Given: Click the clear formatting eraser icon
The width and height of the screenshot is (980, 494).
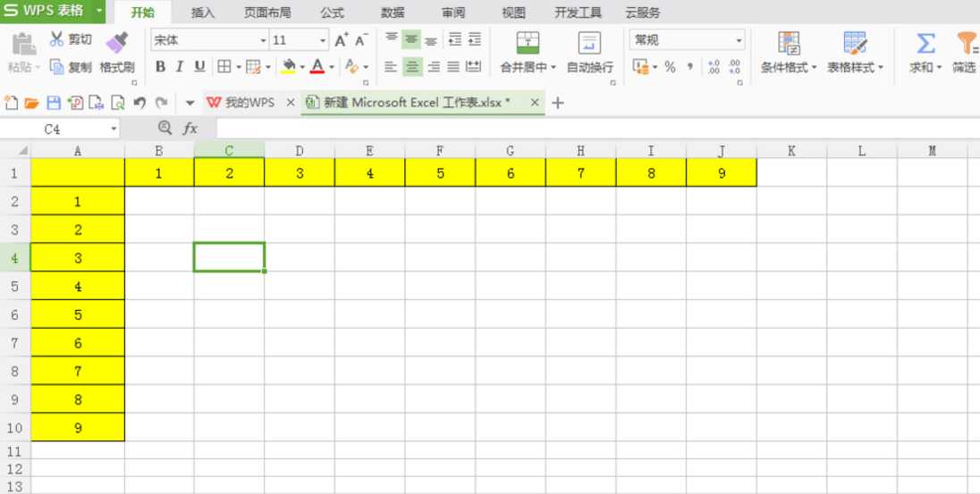Looking at the screenshot, I should 352,66.
